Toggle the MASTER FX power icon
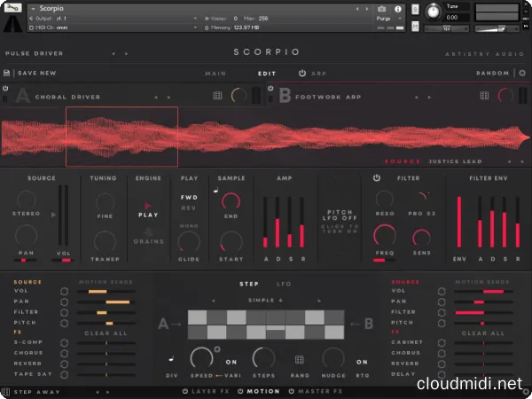The height and width of the screenshot is (399, 532). [x=291, y=391]
